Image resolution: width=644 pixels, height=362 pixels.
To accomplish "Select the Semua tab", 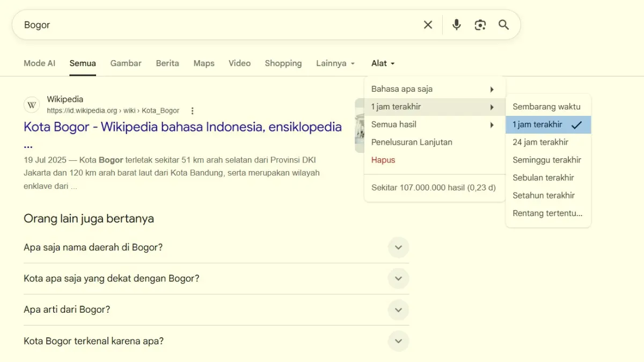I will tap(83, 63).
